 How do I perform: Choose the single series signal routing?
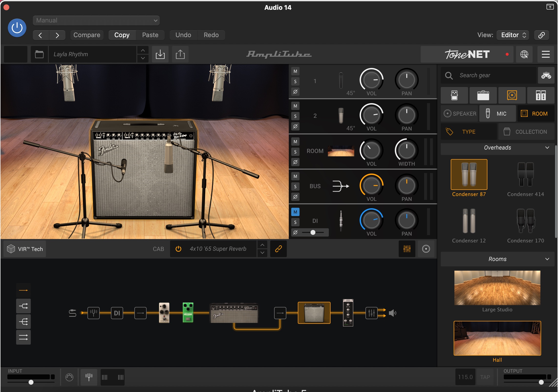point(23,290)
